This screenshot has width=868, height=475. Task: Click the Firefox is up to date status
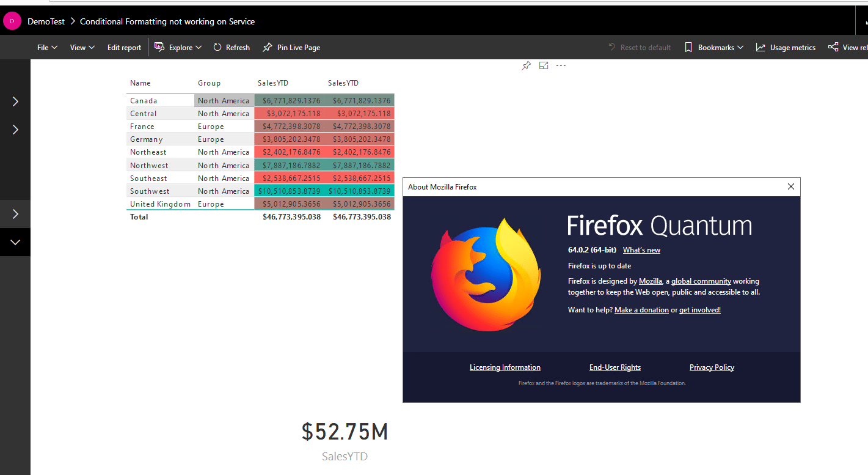(x=600, y=266)
